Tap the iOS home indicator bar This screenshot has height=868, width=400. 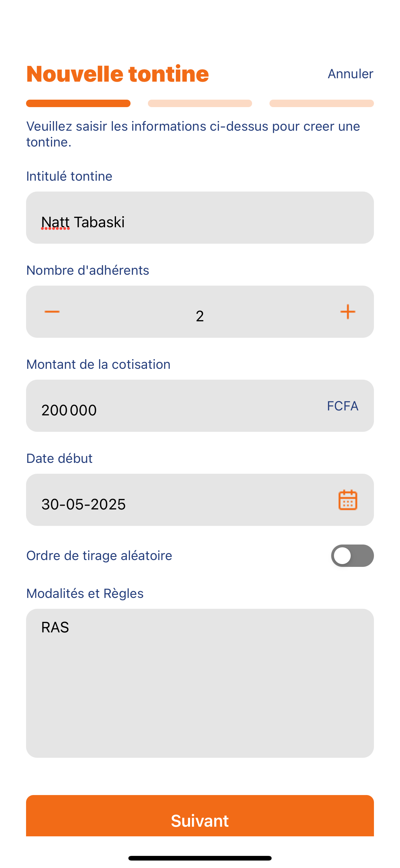pos(200,858)
